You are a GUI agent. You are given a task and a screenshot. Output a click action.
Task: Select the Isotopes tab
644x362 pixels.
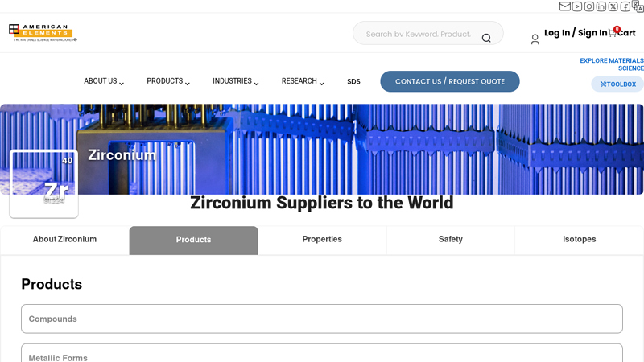pos(579,240)
